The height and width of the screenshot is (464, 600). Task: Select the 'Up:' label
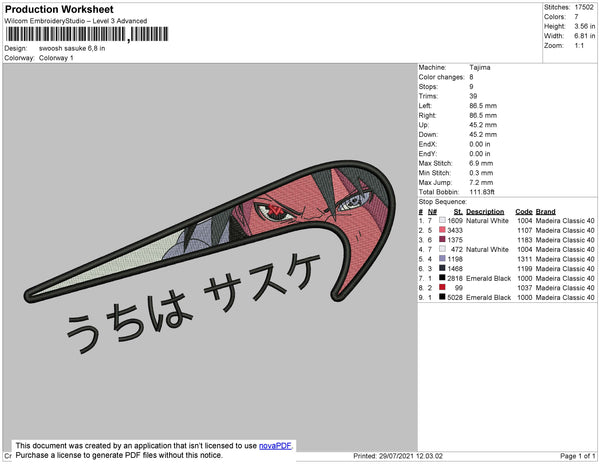(x=424, y=125)
